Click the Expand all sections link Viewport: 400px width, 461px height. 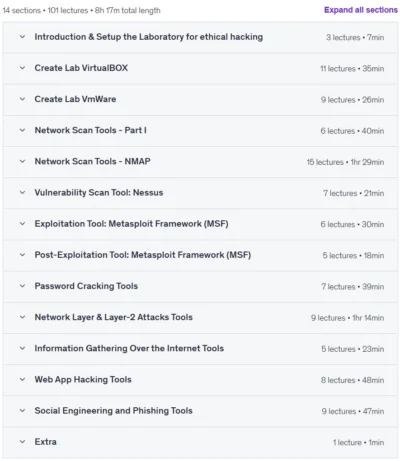pyautogui.click(x=361, y=10)
